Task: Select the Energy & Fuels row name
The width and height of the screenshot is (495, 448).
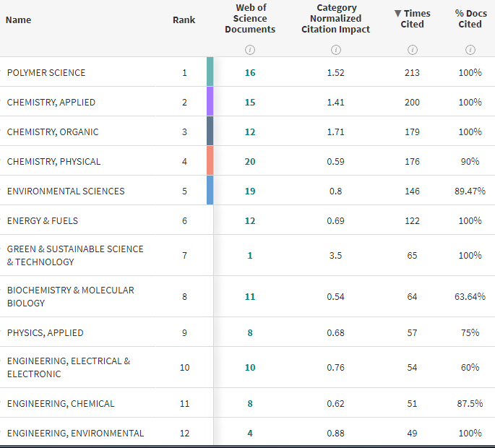Action: coord(43,220)
